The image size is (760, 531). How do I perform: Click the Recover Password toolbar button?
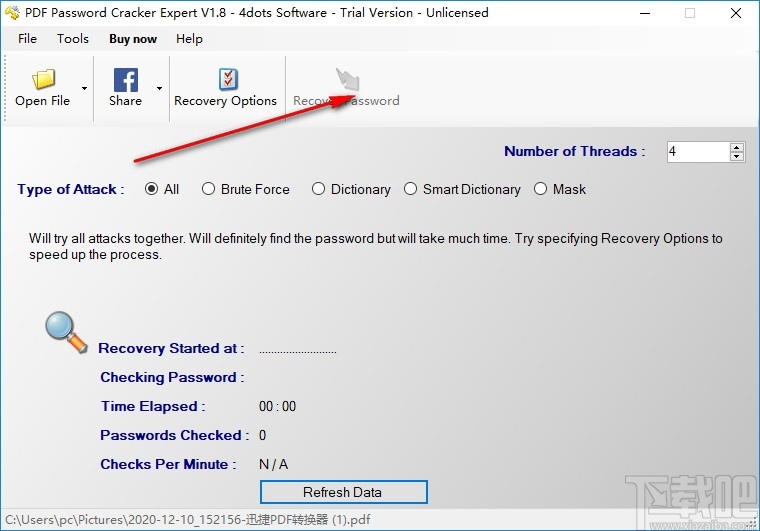click(346, 89)
